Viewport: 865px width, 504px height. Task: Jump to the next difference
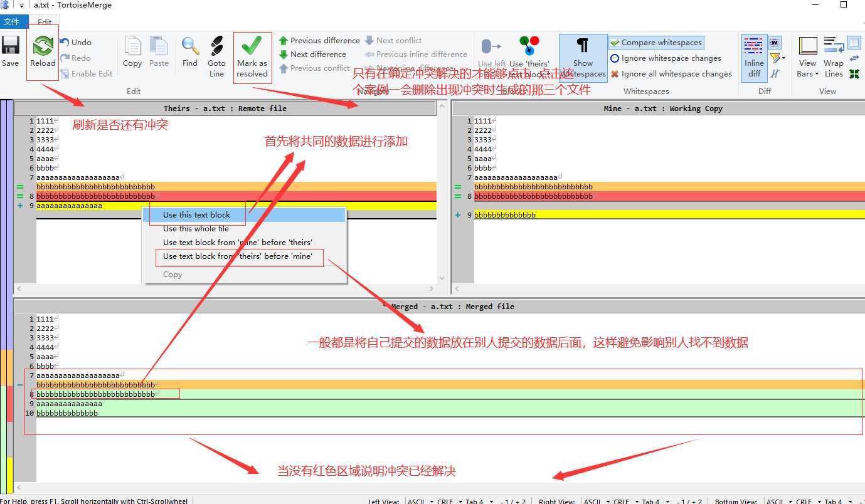[x=312, y=54]
